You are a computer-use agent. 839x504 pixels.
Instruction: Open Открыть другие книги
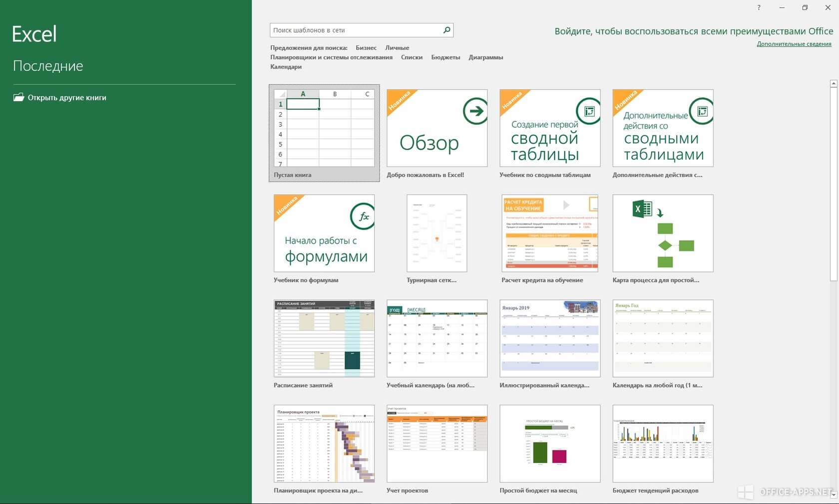coord(67,98)
